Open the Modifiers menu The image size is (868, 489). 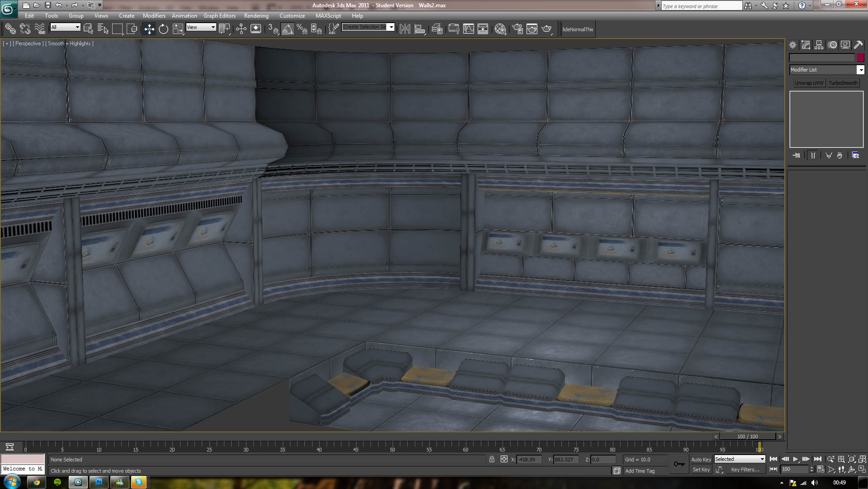(x=154, y=15)
